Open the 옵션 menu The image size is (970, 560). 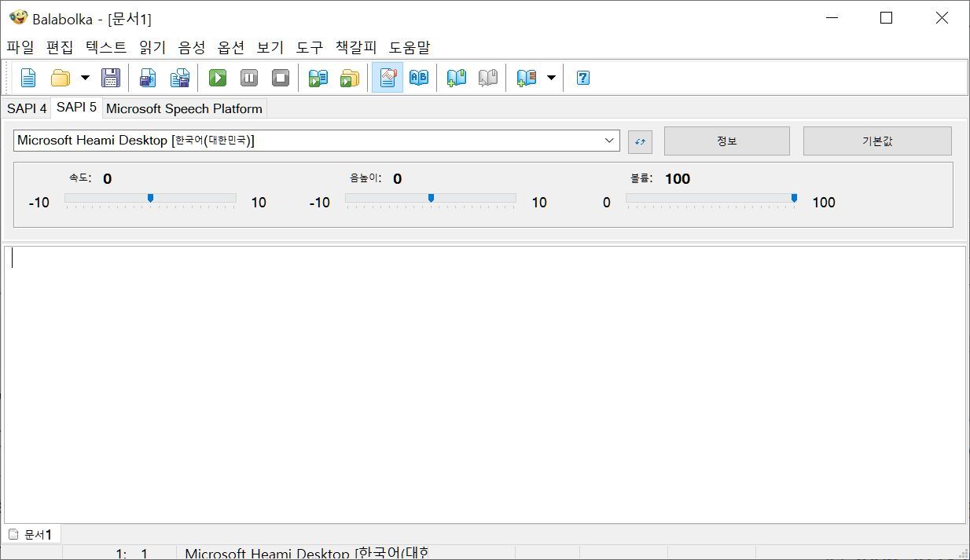tap(231, 47)
